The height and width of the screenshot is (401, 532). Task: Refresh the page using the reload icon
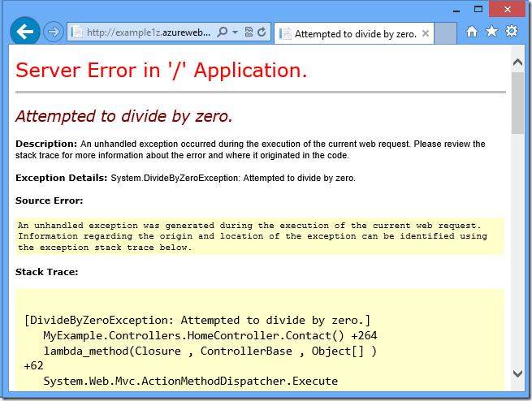coord(262,32)
